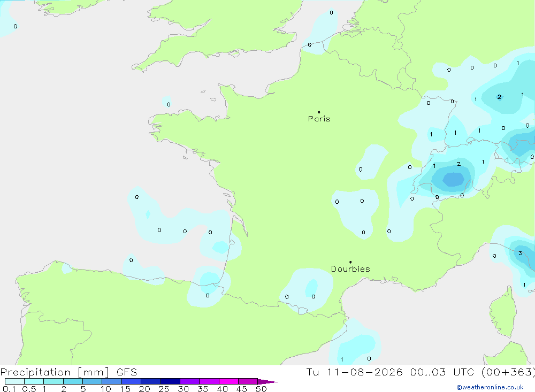
Task: Click the GFS model label
Action: (x=127, y=372)
